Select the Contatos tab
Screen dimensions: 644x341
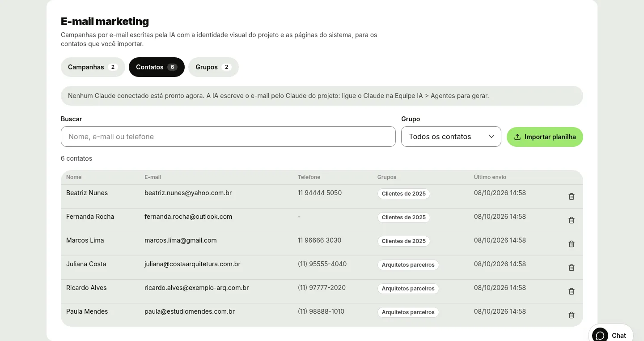(x=157, y=67)
